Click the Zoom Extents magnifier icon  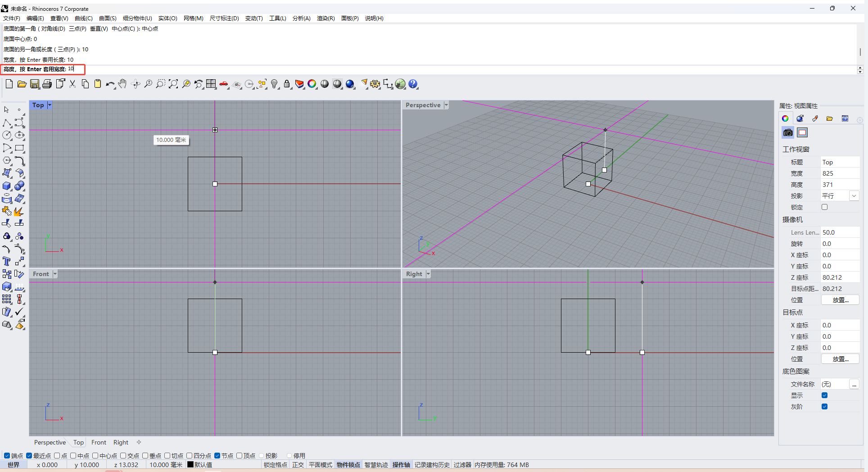[x=173, y=84]
